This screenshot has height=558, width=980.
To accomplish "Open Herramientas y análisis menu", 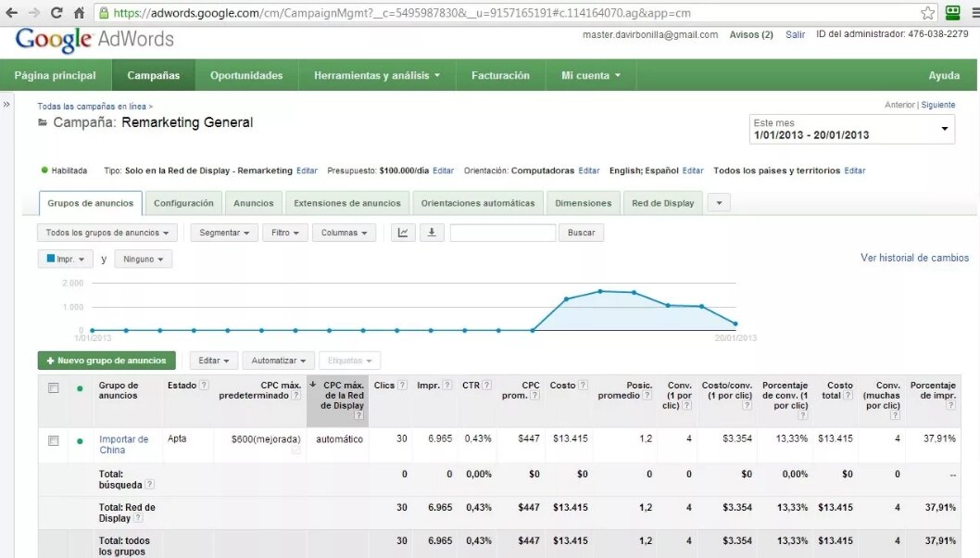I will coord(377,75).
